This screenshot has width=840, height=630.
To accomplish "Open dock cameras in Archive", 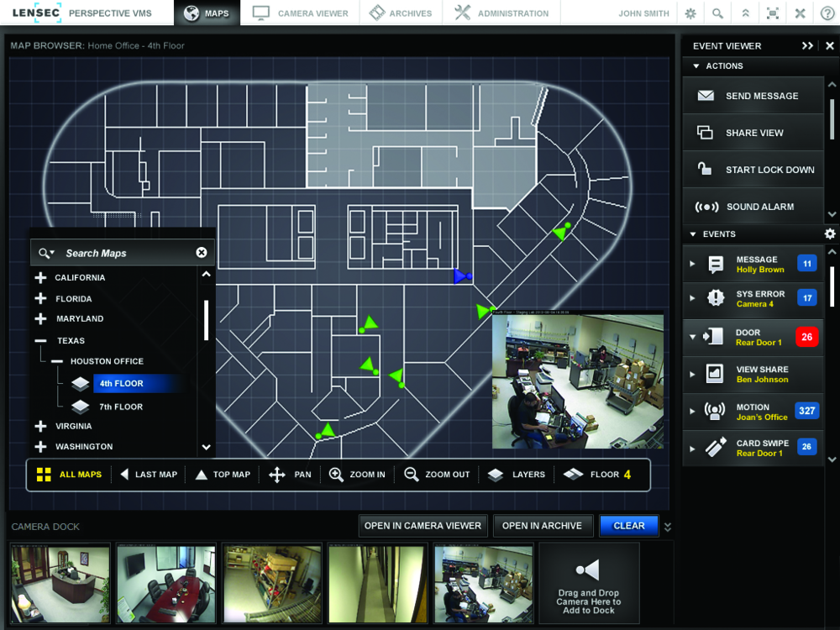I will (x=543, y=525).
